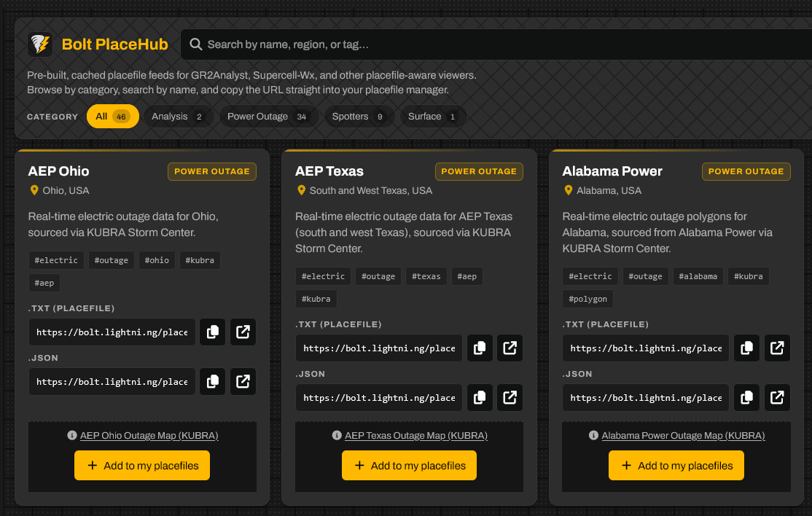Click the #texas tag on AEP Texas card
Viewport: 812px width, 516px height.
click(x=426, y=276)
